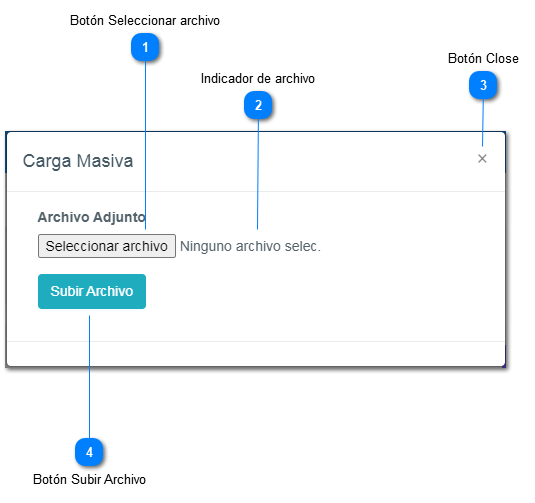Click the Indicador de archivo caption
The height and width of the screenshot is (503, 535).
click(258, 78)
